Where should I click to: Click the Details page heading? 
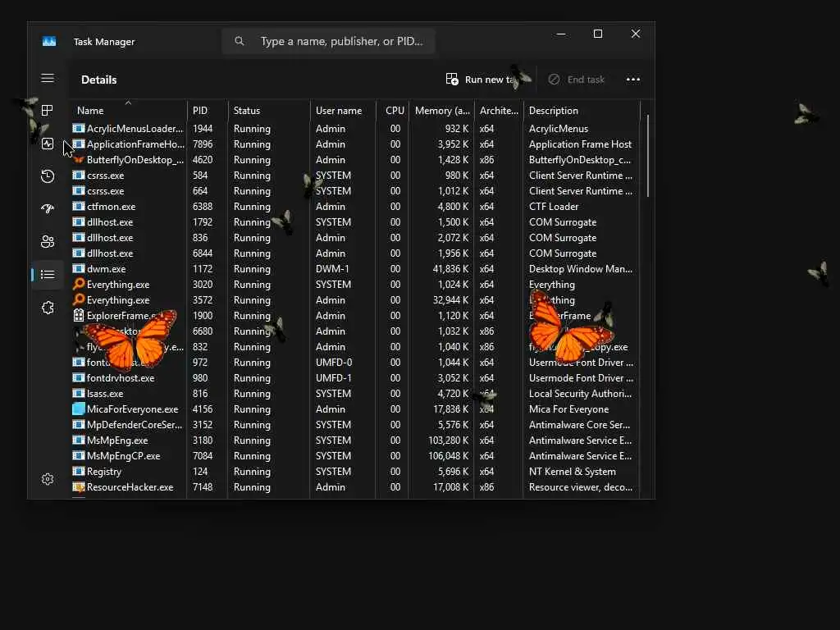99,80
